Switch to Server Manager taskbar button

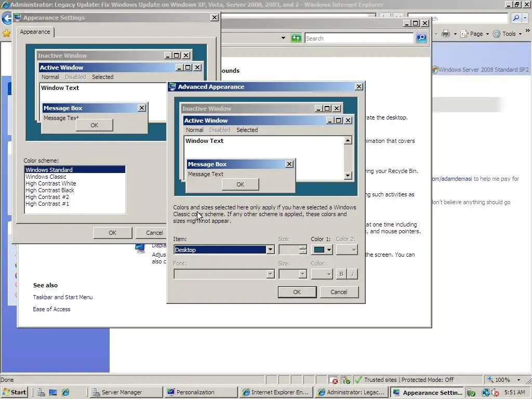(x=127, y=392)
